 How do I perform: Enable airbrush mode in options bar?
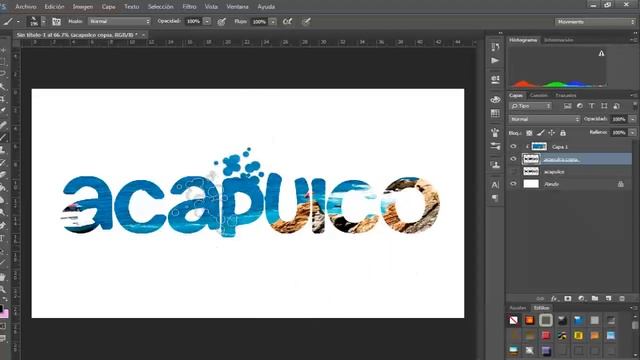click(287, 22)
